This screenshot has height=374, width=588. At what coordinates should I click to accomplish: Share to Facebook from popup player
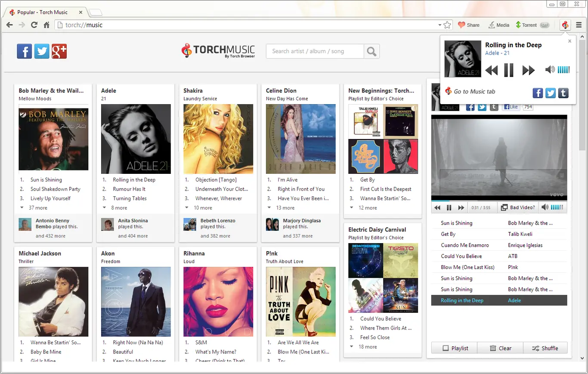pos(538,93)
